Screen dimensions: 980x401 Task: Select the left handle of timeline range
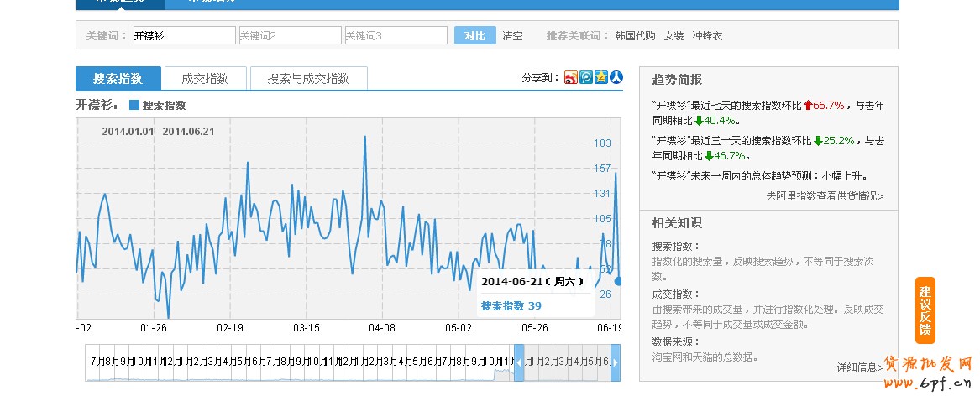pyautogui.click(x=519, y=362)
